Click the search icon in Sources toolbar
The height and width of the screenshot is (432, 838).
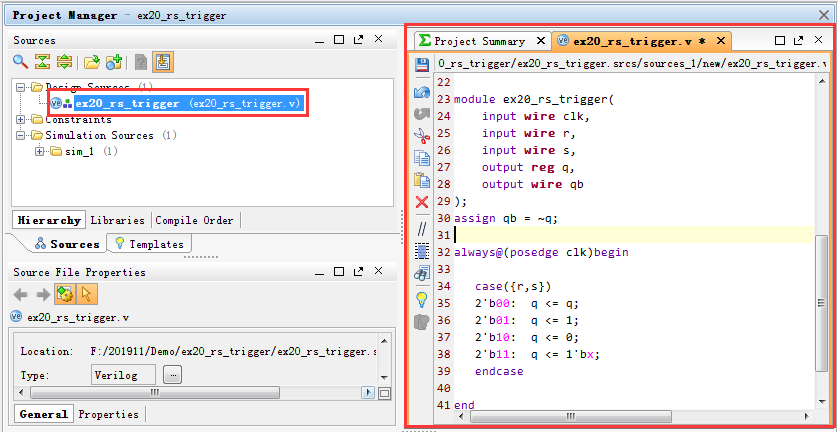(20, 62)
